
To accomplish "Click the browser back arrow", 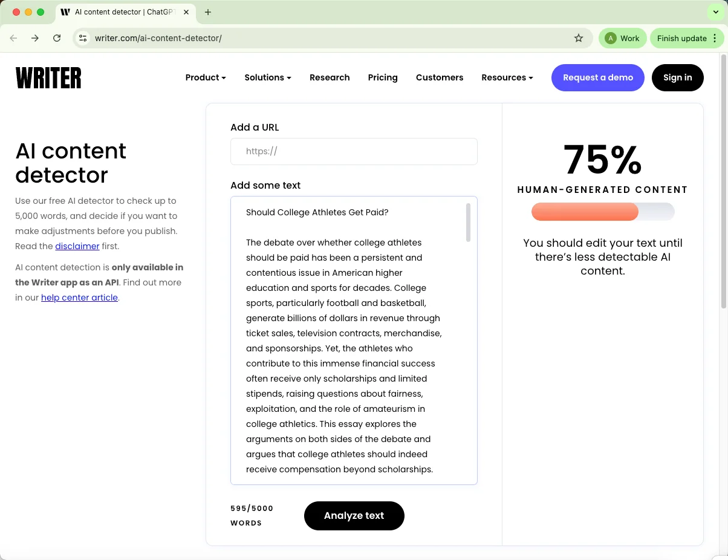I will tap(13, 38).
